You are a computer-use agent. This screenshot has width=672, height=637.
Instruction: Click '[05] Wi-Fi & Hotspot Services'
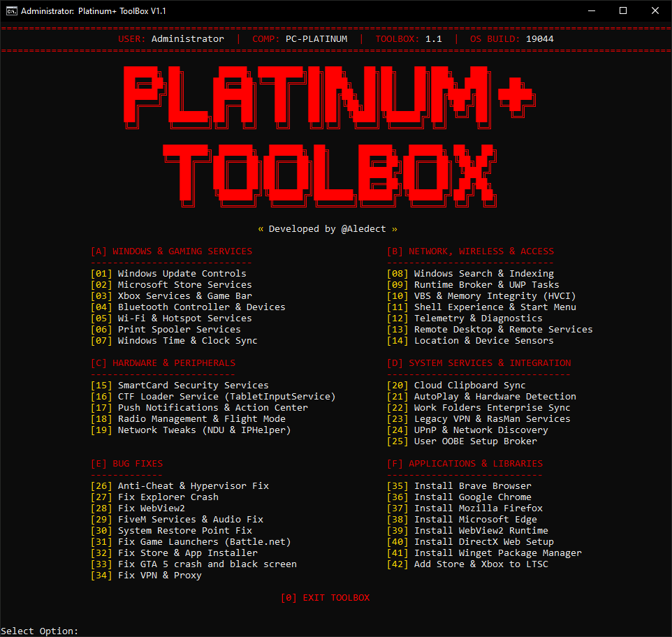171,318
